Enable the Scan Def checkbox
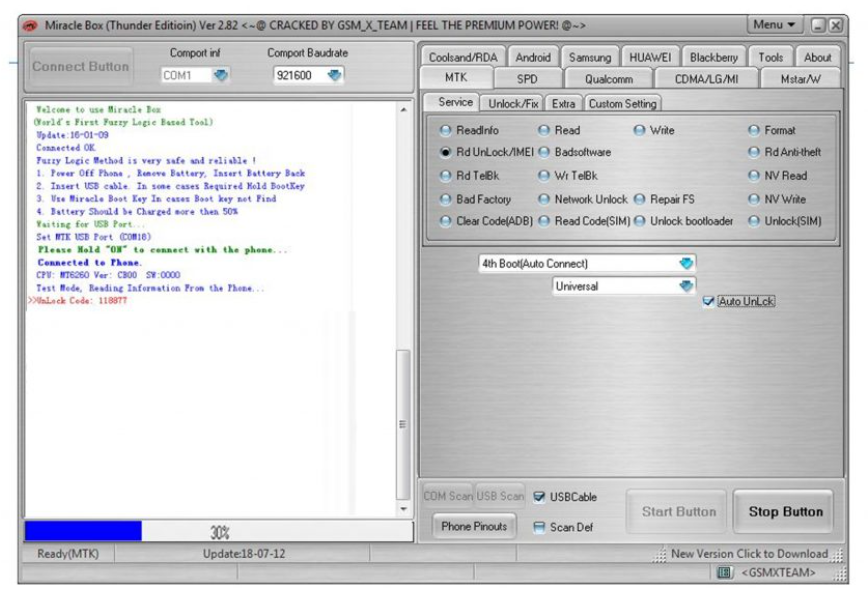The image size is (868, 602). coord(540,527)
